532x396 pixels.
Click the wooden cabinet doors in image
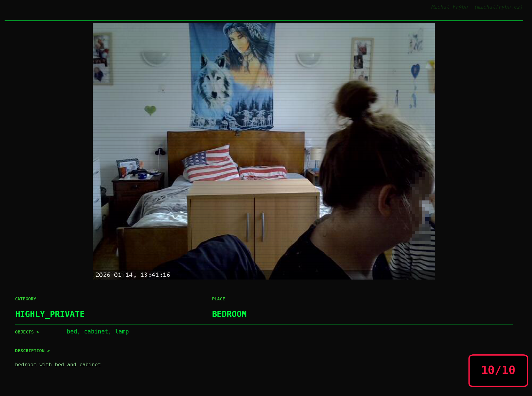click(x=254, y=224)
